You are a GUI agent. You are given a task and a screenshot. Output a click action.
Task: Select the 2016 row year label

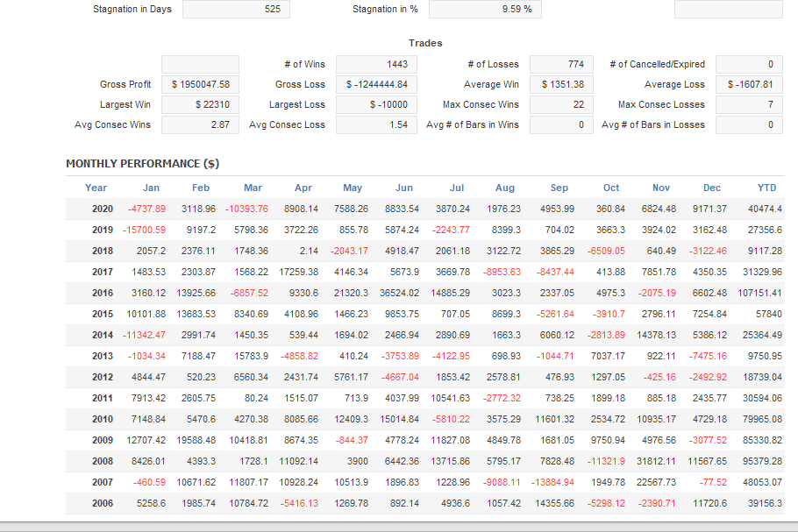tap(102, 293)
